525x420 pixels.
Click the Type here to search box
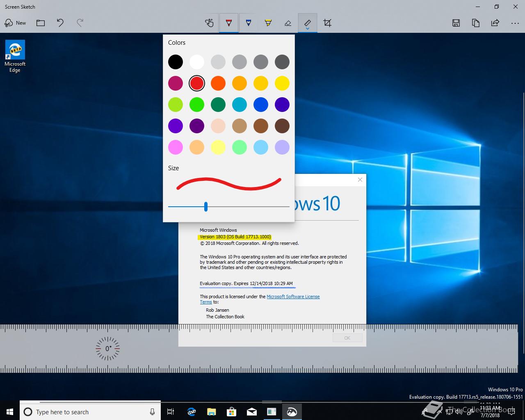pos(90,412)
